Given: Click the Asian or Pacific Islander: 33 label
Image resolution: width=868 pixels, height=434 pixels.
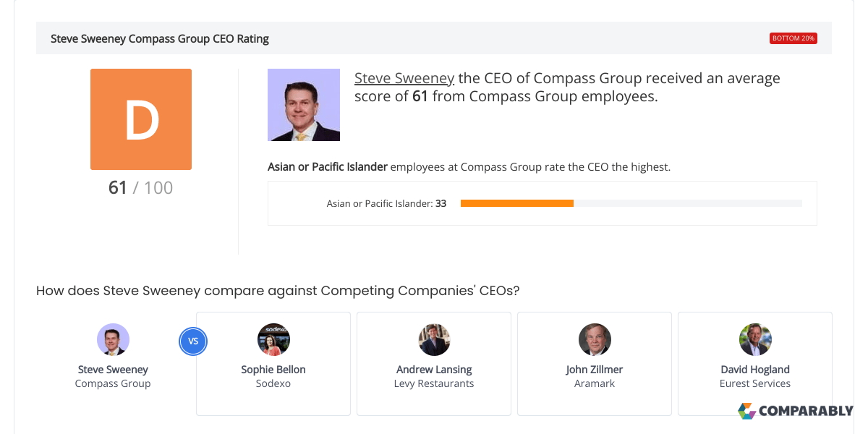Looking at the screenshot, I should 386,204.
